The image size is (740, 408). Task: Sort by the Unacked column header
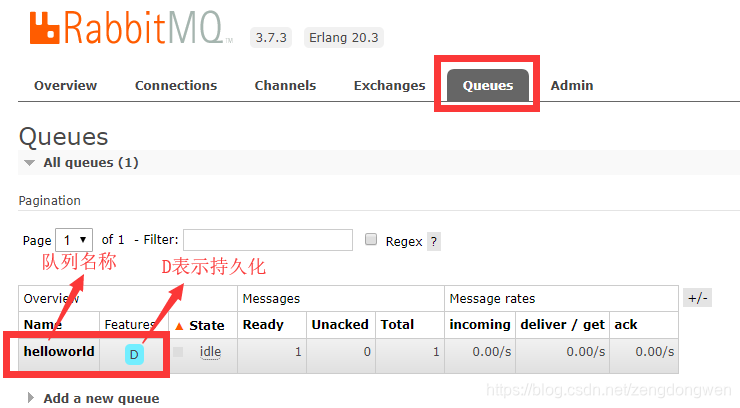tap(340, 325)
